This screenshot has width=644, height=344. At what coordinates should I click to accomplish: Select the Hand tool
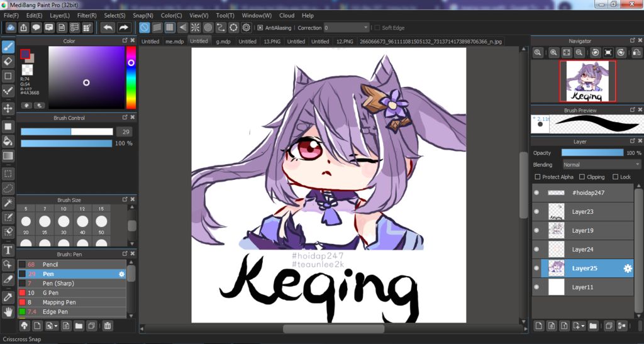click(8, 312)
